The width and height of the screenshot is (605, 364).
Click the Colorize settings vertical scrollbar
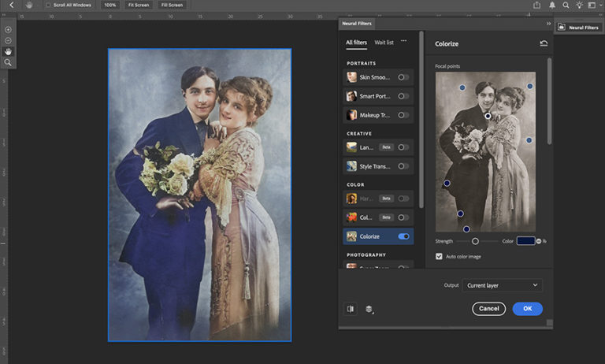pos(549,101)
